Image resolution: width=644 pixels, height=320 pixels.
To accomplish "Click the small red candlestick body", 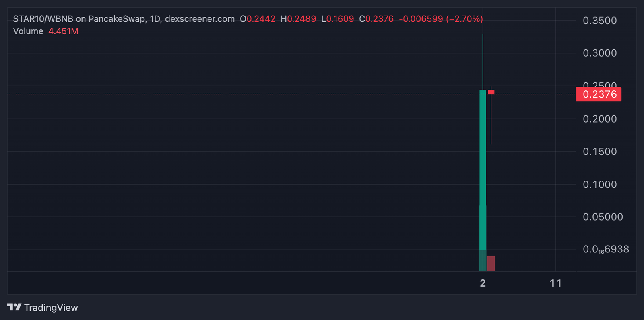I will [491, 92].
